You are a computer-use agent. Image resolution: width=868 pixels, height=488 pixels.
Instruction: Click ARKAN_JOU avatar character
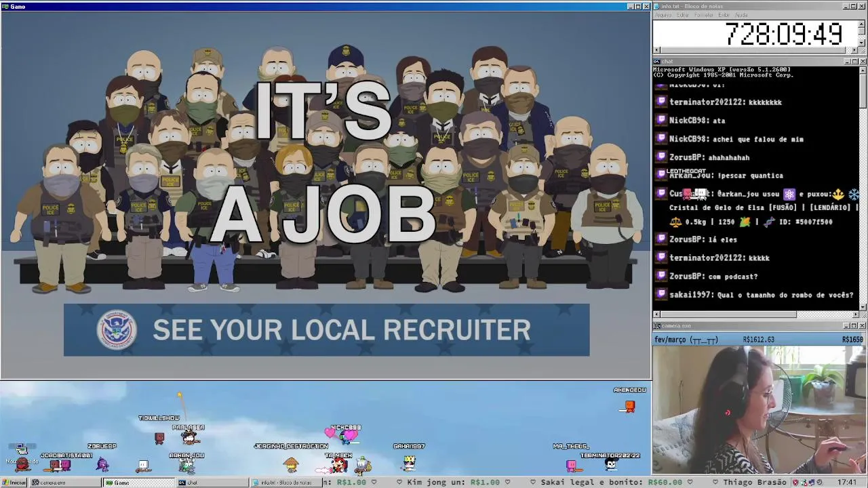coord(186,465)
